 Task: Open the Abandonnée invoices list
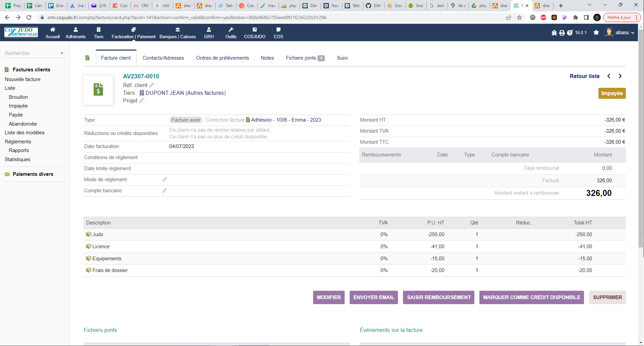(x=23, y=124)
